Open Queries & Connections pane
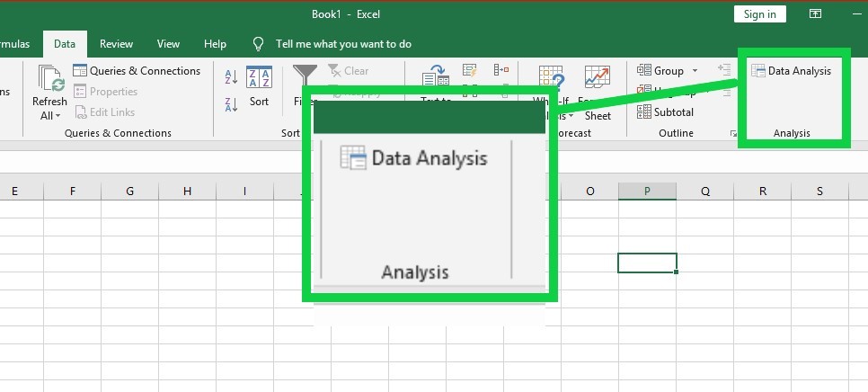 click(137, 71)
